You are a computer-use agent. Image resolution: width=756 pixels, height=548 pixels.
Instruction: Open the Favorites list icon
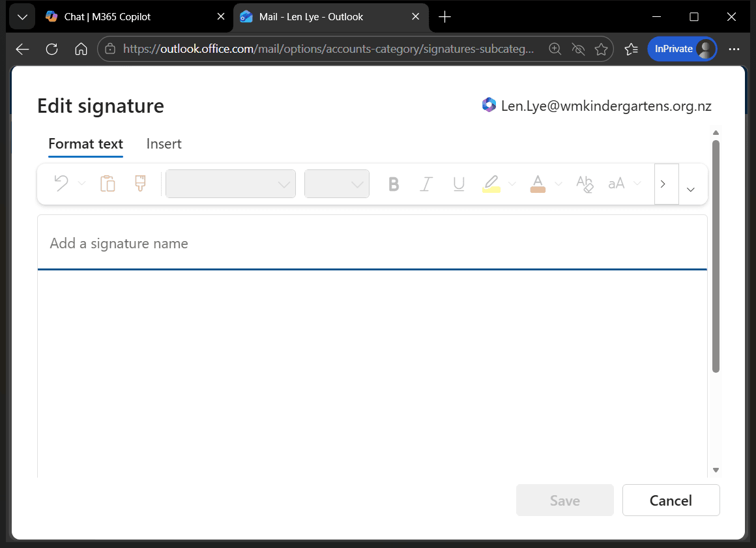point(631,49)
